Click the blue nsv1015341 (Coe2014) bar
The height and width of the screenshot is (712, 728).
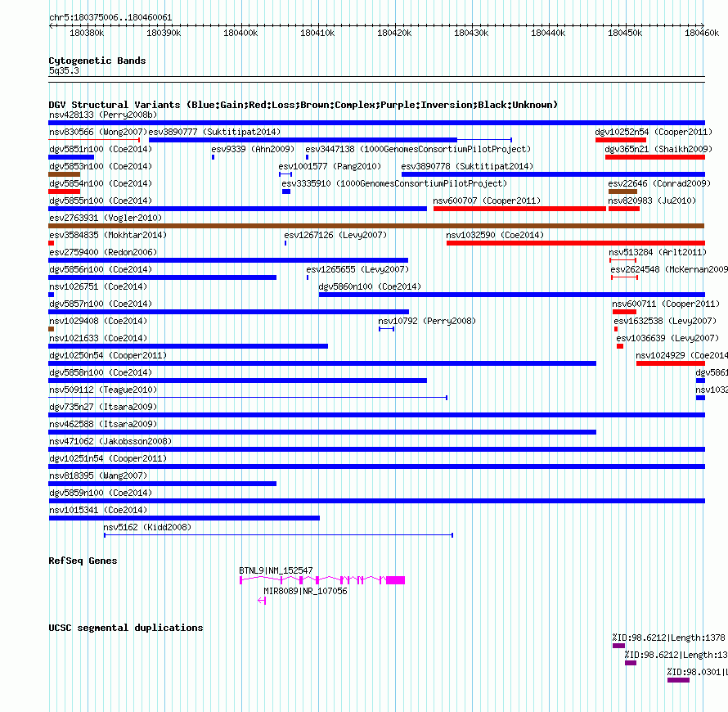pyautogui.click(x=184, y=518)
